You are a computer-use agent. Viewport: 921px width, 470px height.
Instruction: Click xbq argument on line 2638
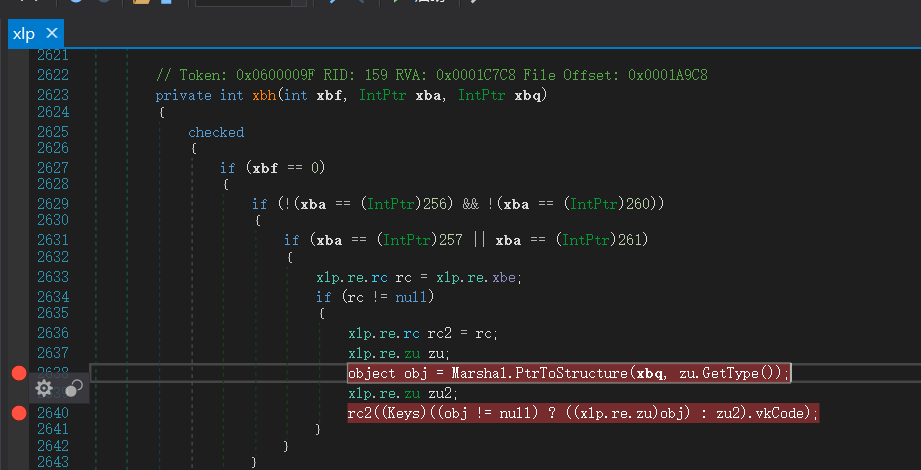tap(649, 373)
